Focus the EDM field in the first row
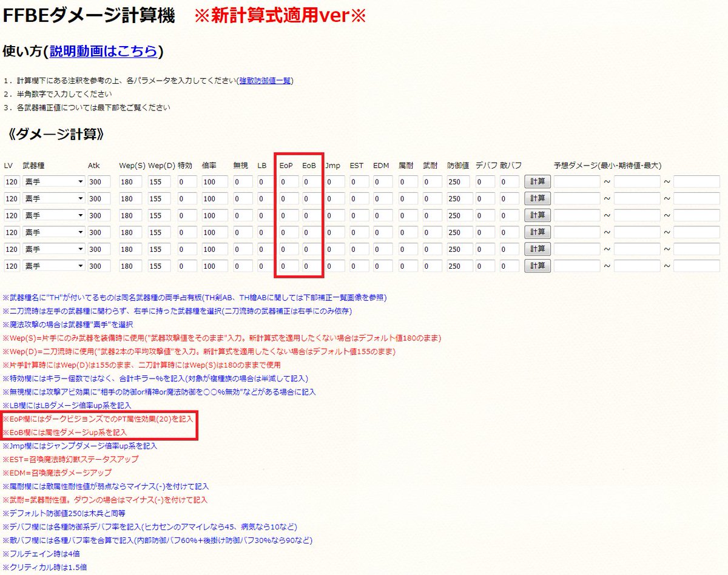Viewport: 728px width, 575px height. click(383, 181)
